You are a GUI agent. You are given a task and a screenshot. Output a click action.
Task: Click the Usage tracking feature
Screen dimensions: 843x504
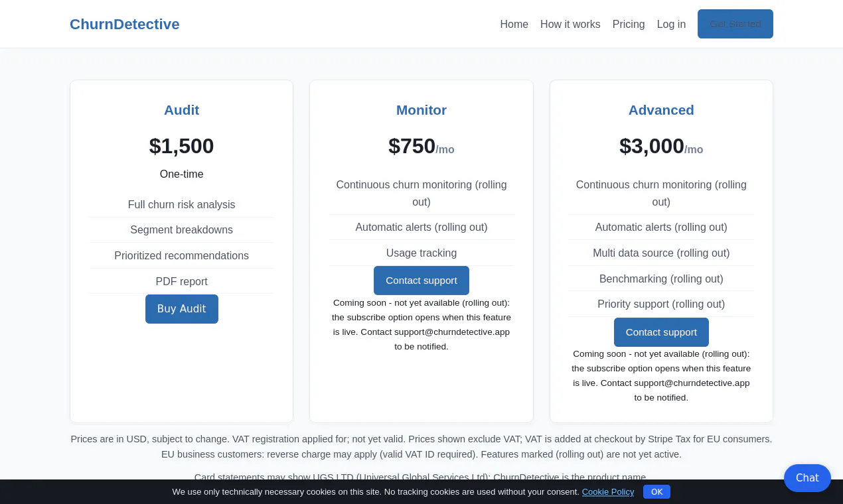click(421, 253)
